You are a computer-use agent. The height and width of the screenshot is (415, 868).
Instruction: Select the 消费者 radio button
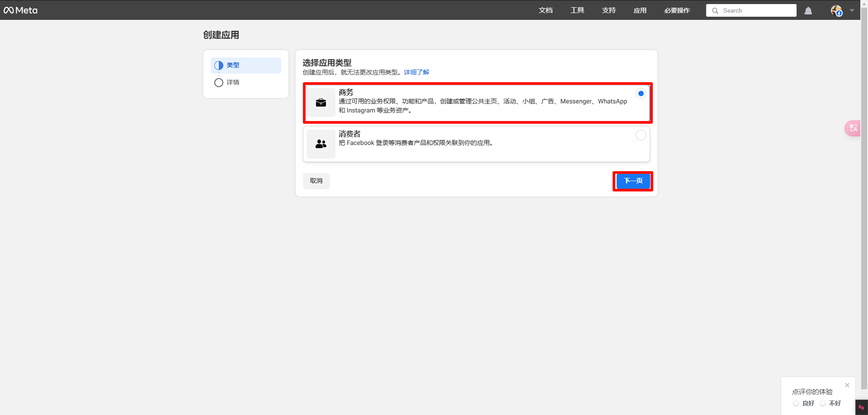[641, 135]
